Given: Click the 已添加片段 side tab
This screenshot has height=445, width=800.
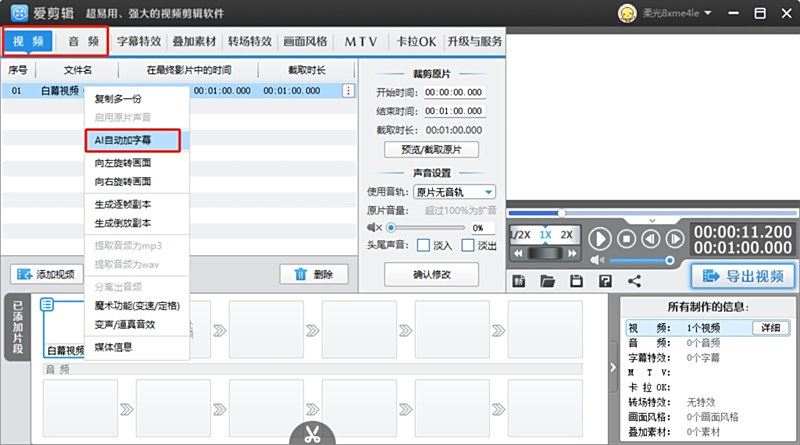Looking at the screenshot, I should [17, 328].
